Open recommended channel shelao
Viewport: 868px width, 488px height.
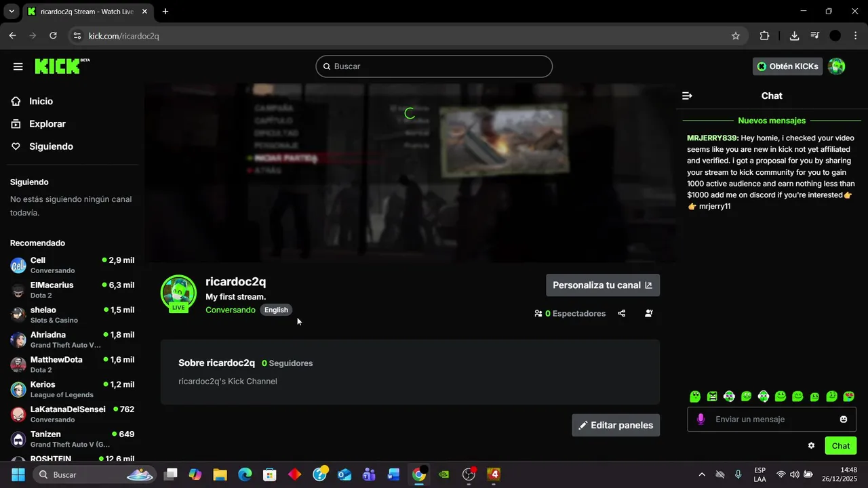pos(72,314)
